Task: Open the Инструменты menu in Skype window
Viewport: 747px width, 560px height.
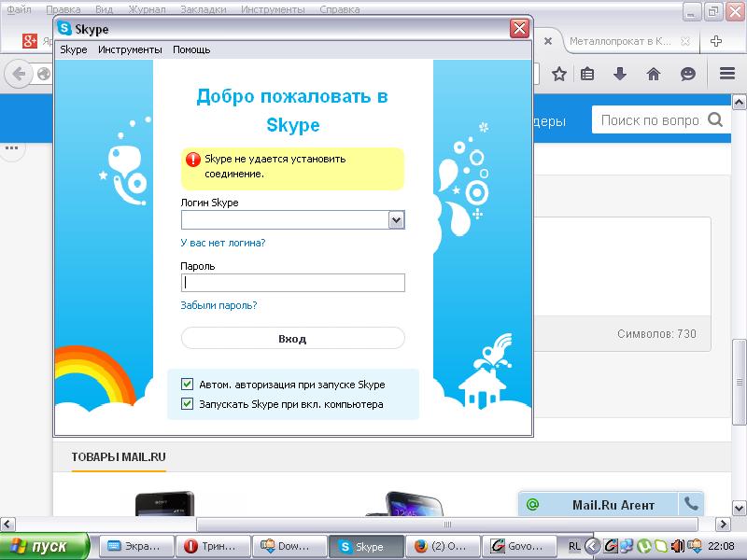Action: click(x=130, y=49)
